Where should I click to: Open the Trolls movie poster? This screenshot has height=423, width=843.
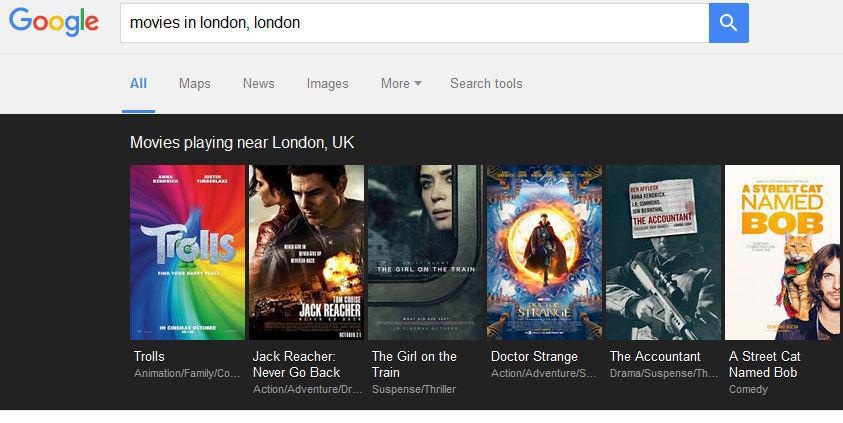[x=187, y=252]
